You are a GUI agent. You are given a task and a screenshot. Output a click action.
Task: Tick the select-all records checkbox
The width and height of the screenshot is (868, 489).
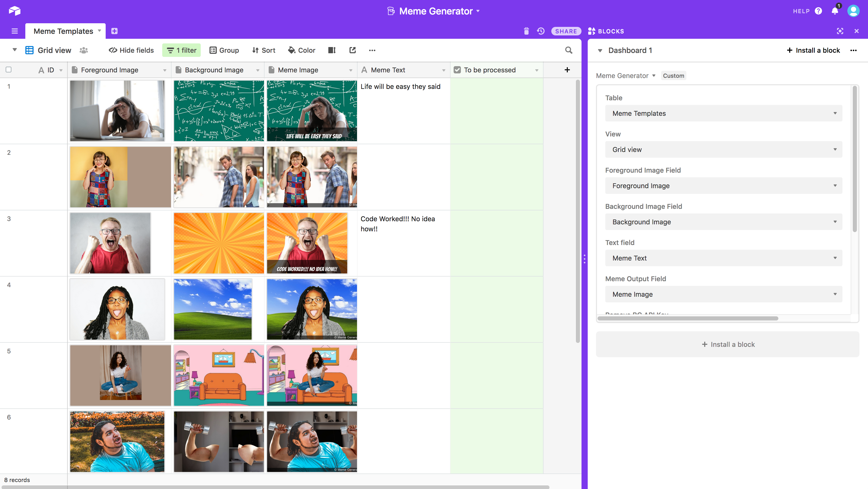pyautogui.click(x=9, y=70)
